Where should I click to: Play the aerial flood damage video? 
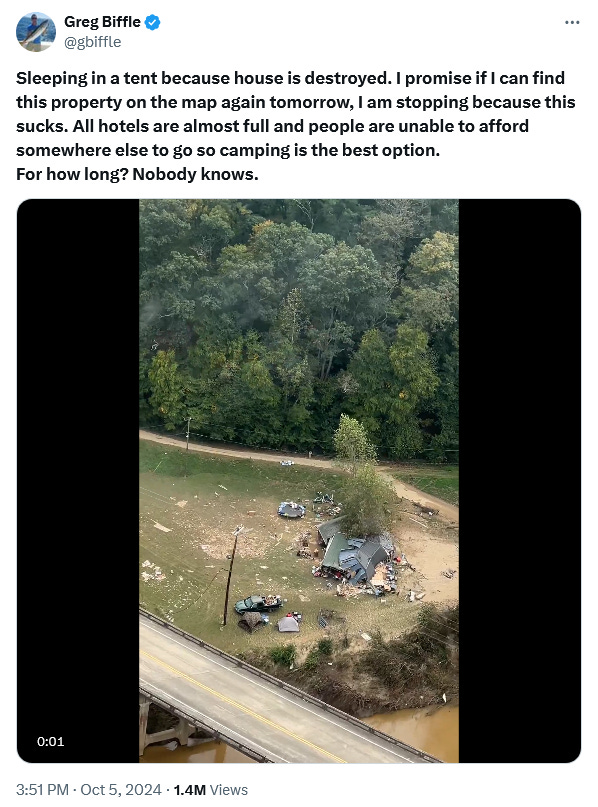298,481
